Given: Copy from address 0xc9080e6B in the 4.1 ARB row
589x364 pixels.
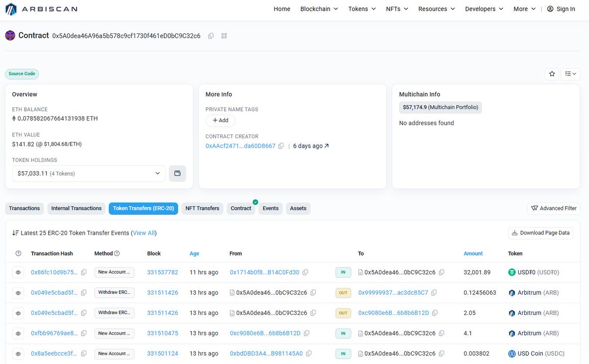Looking at the screenshot, I should (307, 333).
